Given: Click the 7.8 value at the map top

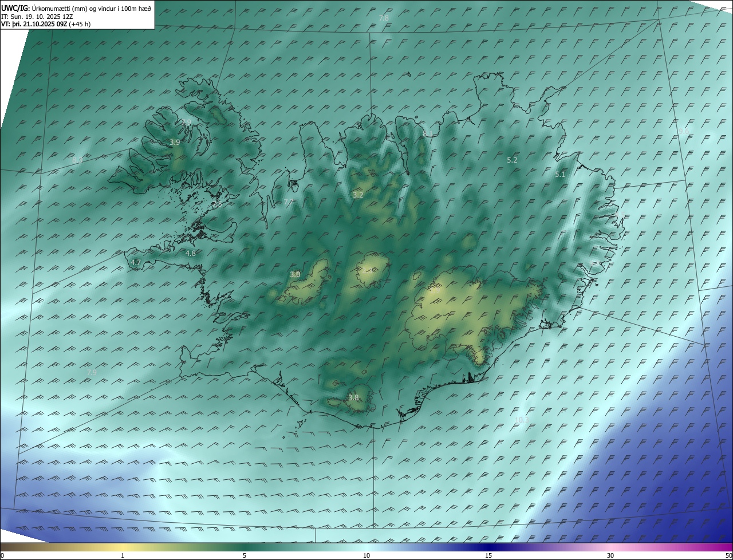Looking at the screenshot, I should 384,18.
